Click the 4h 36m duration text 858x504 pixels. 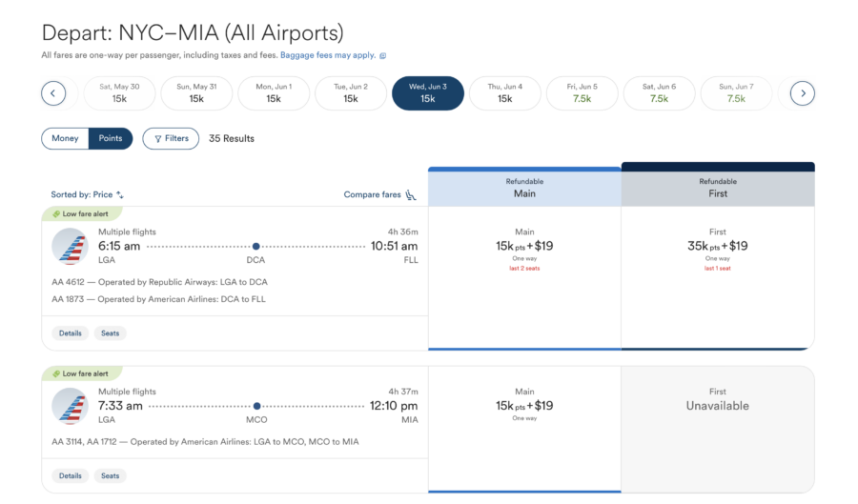tap(402, 232)
